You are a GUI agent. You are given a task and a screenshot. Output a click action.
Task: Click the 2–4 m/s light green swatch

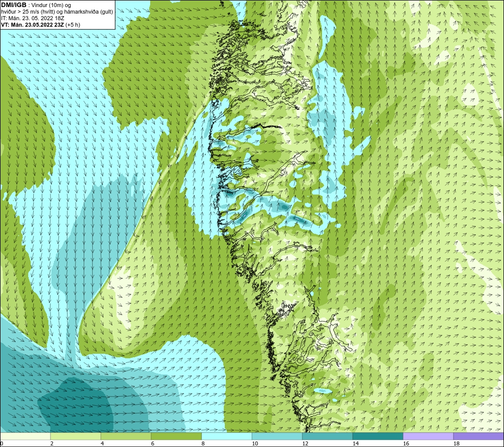tap(76, 436)
